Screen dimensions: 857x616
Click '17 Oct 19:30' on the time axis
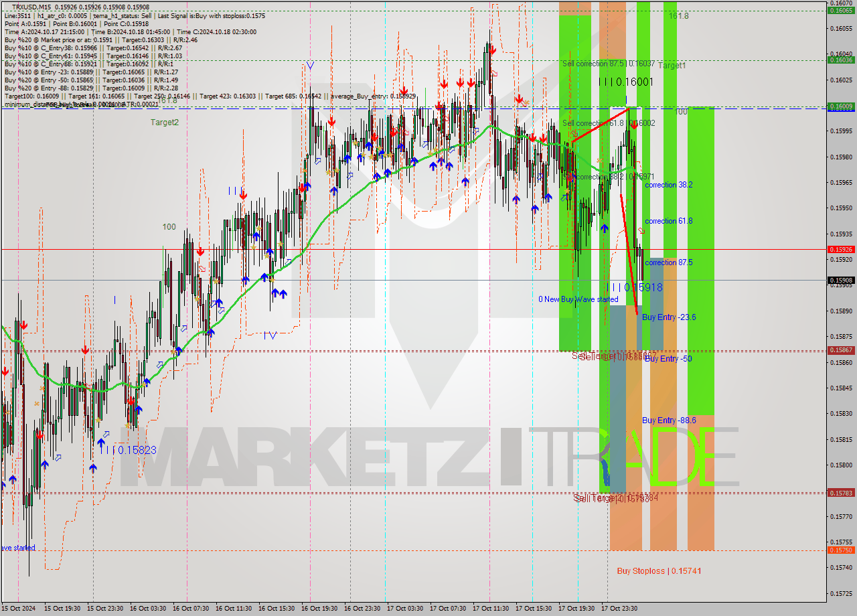[x=576, y=609]
